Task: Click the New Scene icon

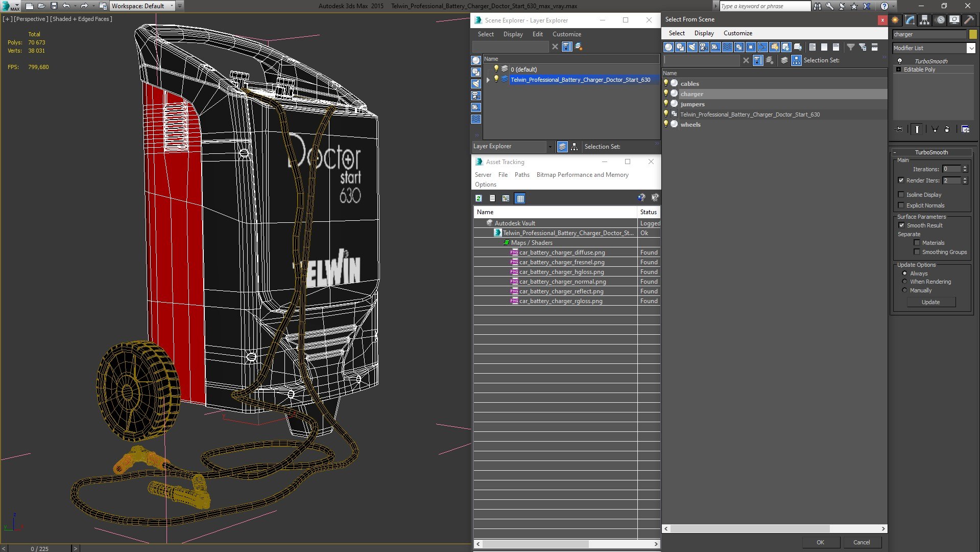Action: coord(30,6)
